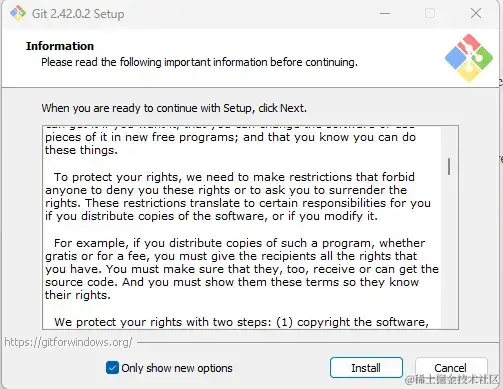Click the "For example, if you distribute" paragraph

click(x=242, y=269)
